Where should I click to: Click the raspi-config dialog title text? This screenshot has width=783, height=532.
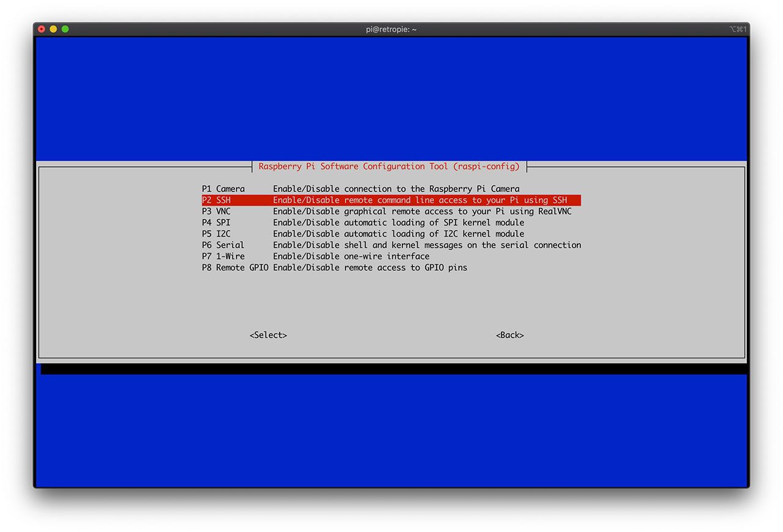(x=389, y=166)
